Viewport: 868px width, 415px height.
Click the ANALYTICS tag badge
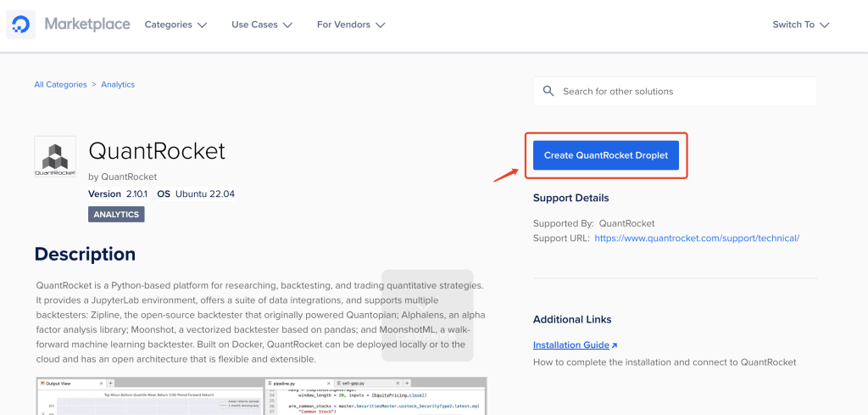pyautogui.click(x=116, y=215)
